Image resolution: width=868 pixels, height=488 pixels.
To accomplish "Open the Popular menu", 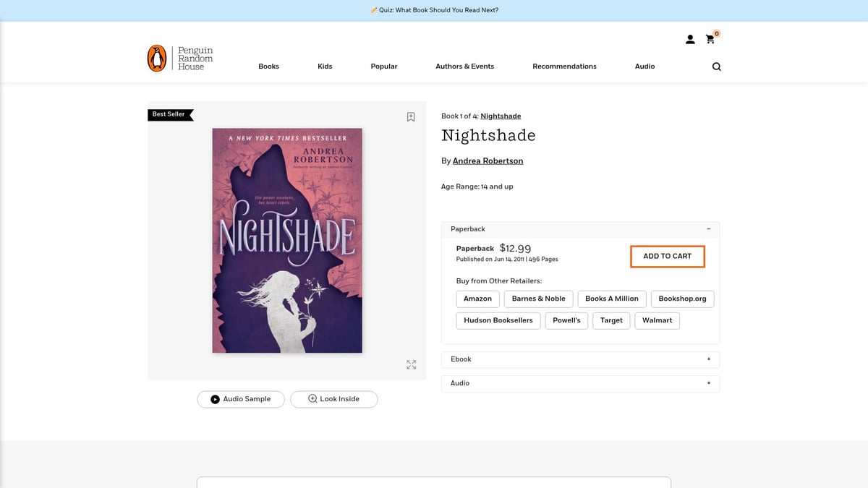I will click(384, 67).
